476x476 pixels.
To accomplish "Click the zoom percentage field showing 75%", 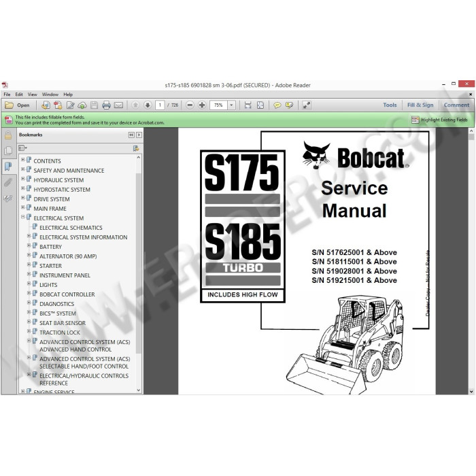I will [x=218, y=105].
